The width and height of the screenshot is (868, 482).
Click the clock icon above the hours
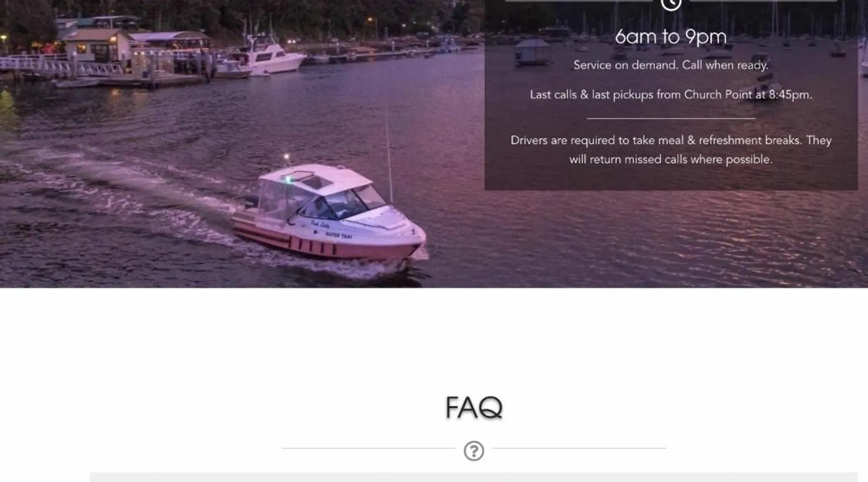click(671, 4)
